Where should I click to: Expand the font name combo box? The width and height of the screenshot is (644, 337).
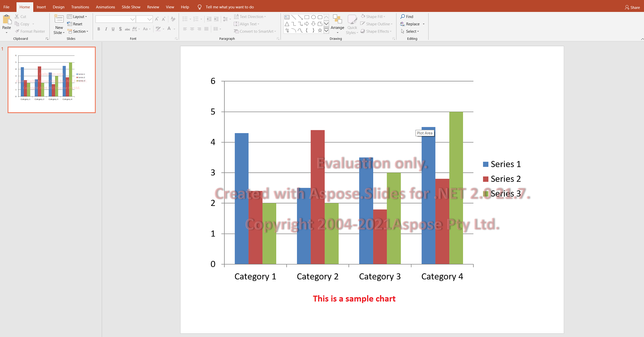(132, 19)
